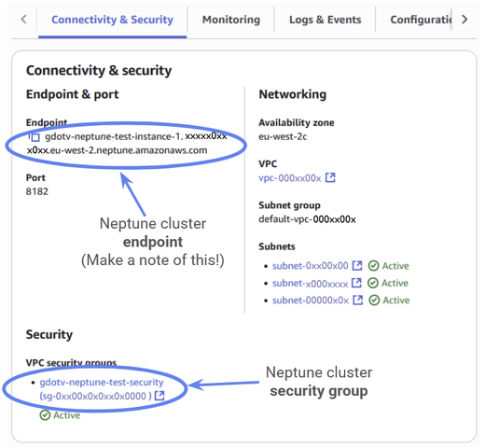Switch to the Monitoring tab

click(231, 20)
